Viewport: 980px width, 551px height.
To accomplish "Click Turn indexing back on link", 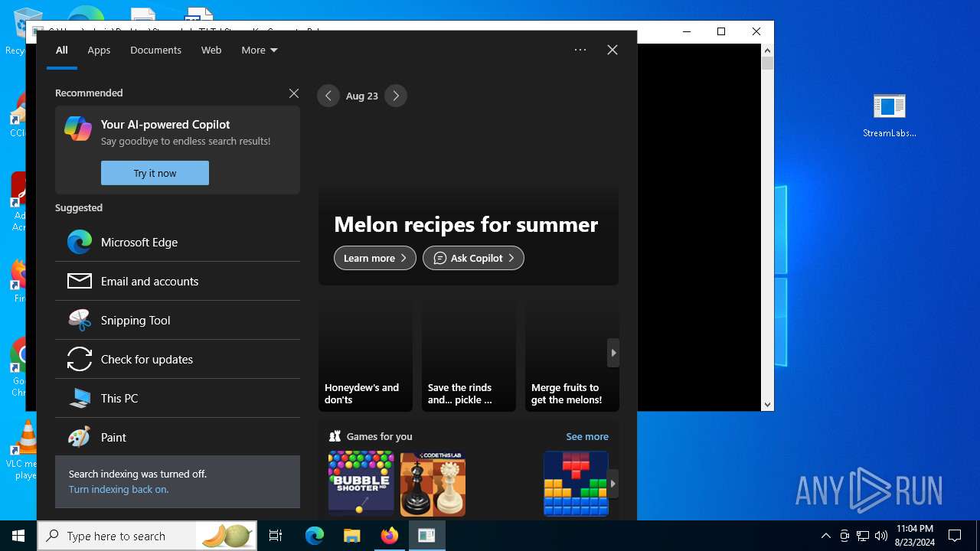I will tap(119, 489).
